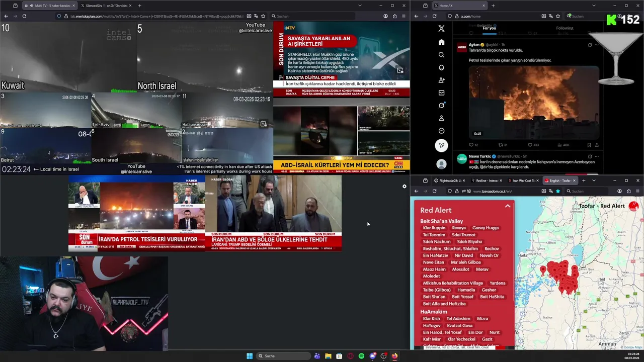Open Spotify from the taskbar
644x362 pixels.
click(x=361, y=356)
